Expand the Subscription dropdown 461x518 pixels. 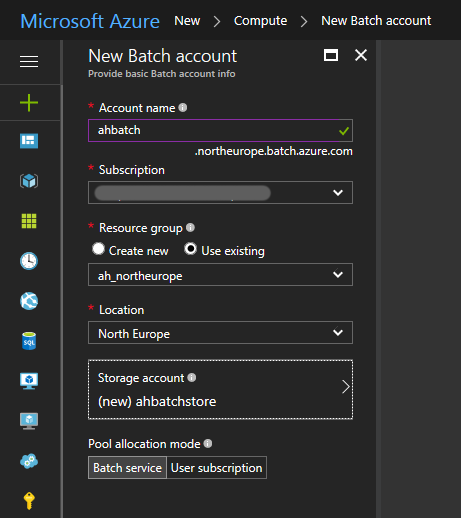(x=220, y=192)
